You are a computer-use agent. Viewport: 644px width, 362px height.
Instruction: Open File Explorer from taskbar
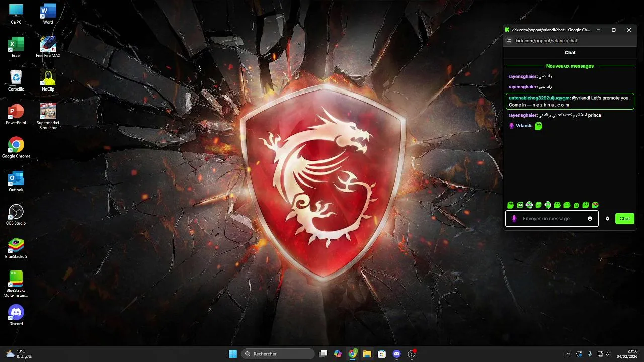(x=367, y=354)
